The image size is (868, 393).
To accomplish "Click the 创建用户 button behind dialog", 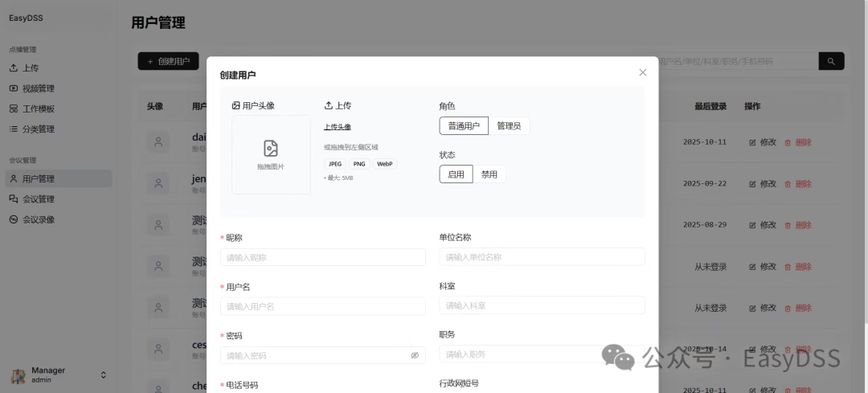I will 168,61.
